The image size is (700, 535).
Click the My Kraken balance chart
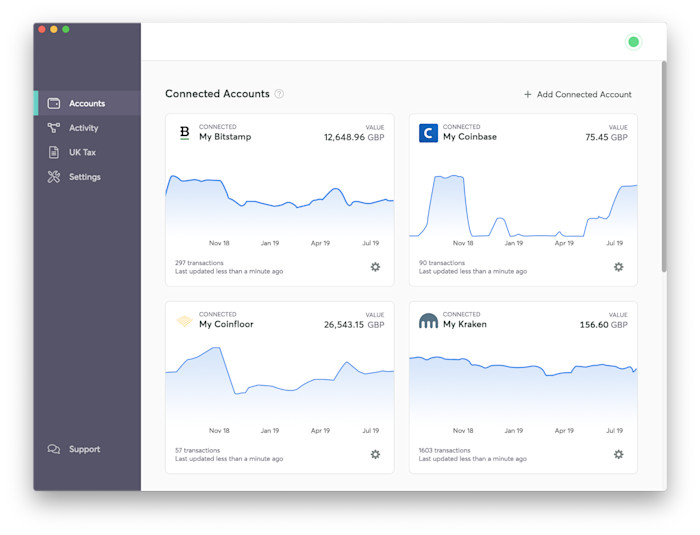click(523, 389)
